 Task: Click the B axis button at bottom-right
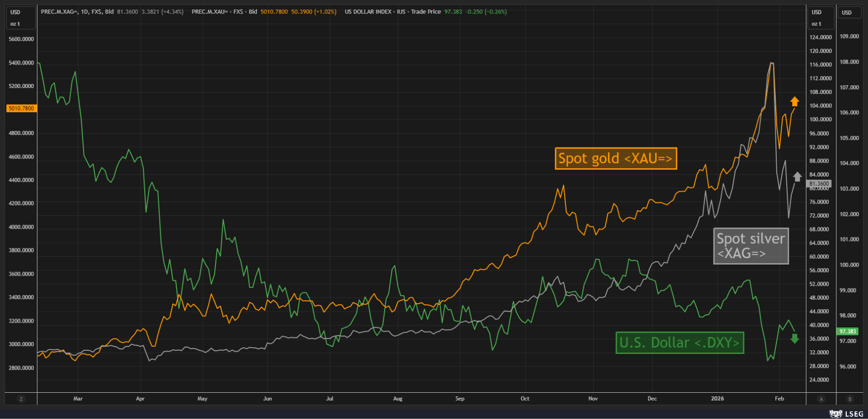coord(850,399)
